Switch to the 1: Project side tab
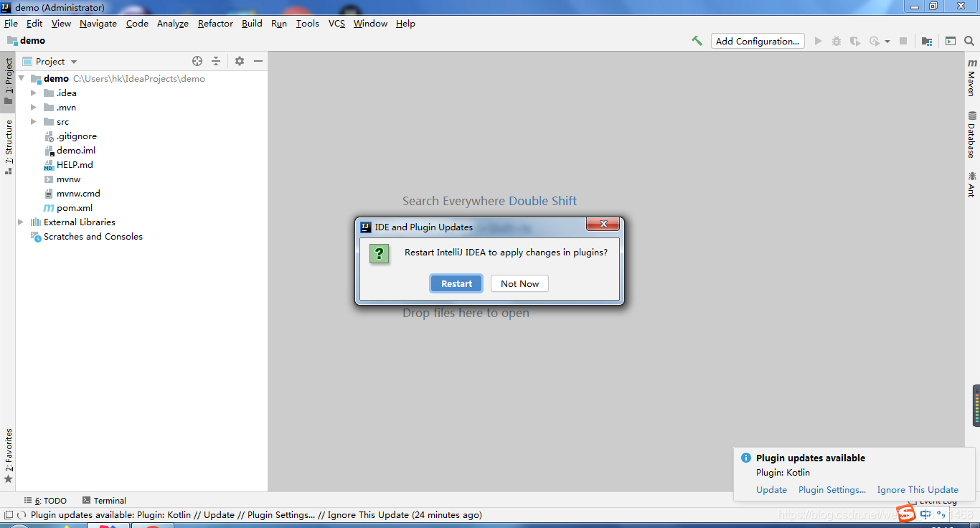980x528 pixels. tap(8, 81)
